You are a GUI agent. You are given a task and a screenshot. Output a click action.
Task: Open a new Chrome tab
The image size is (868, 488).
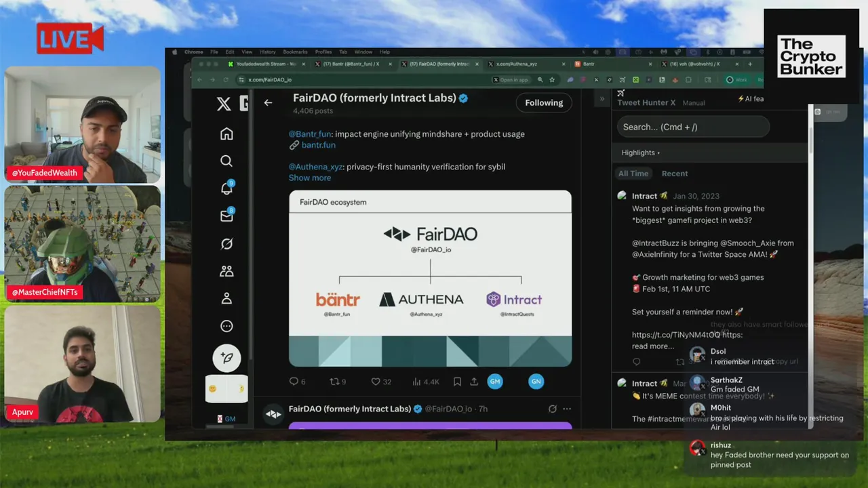pyautogui.click(x=750, y=64)
